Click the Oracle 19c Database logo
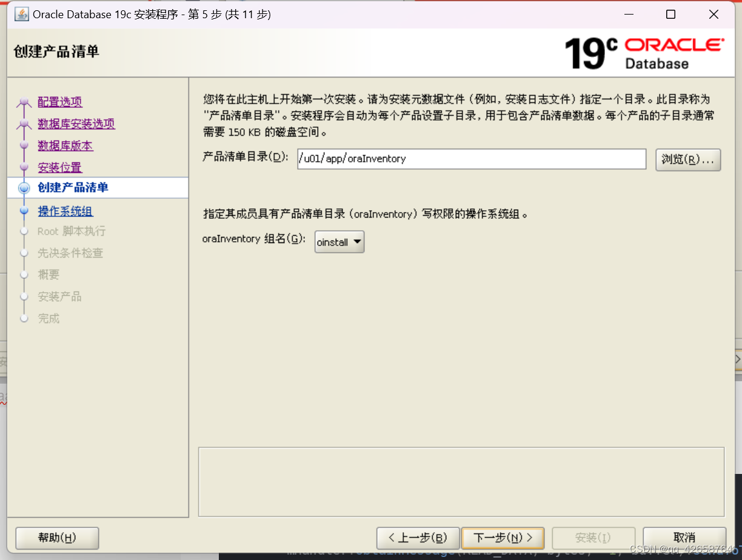 click(x=644, y=53)
